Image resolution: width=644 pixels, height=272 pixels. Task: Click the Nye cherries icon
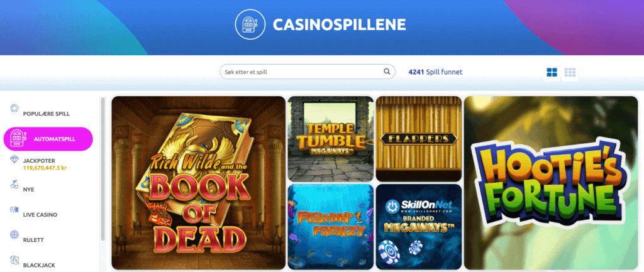click(14, 185)
